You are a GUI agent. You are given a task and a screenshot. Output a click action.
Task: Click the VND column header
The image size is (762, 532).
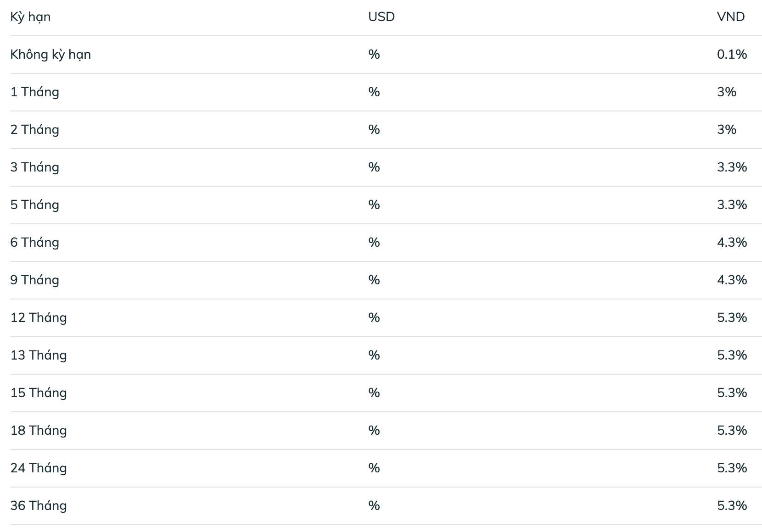(x=731, y=17)
